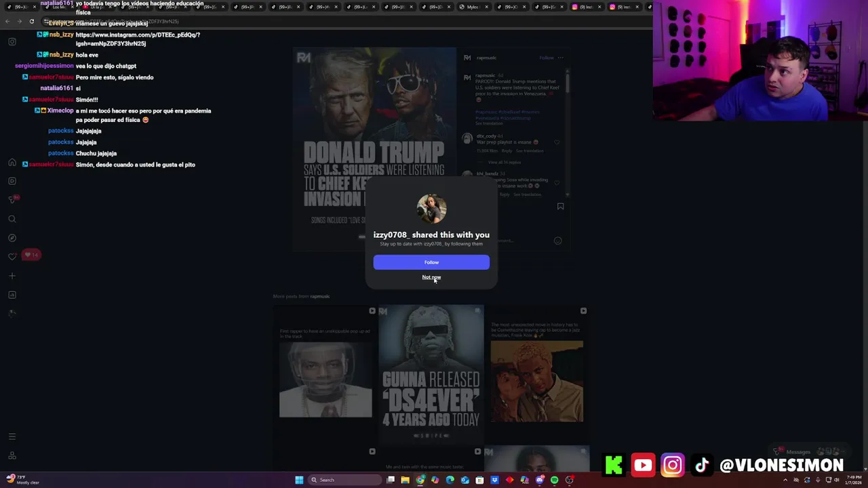This screenshot has width=868, height=488.
Task: Open Dropbox from the taskbar
Action: point(494,480)
